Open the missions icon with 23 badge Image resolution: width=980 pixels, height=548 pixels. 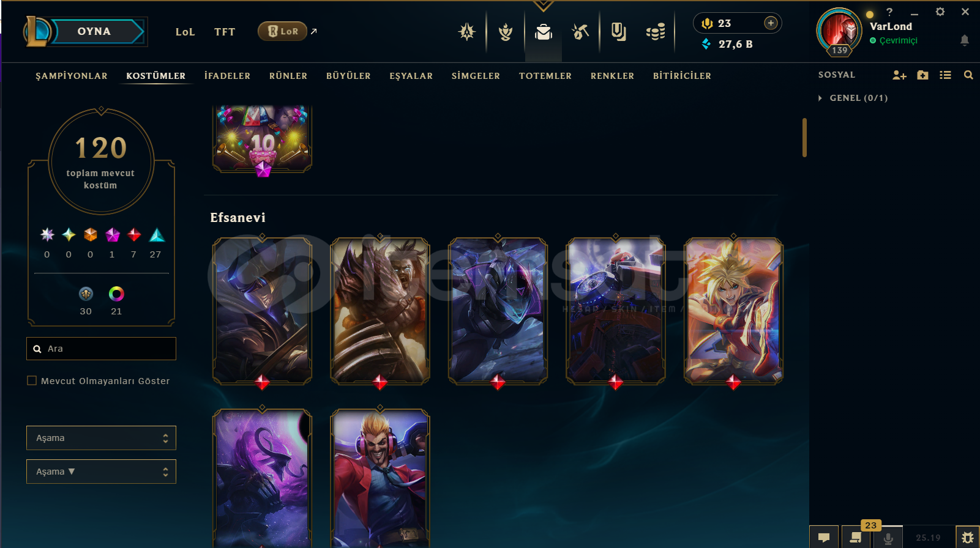pyautogui.click(x=856, y=538)
